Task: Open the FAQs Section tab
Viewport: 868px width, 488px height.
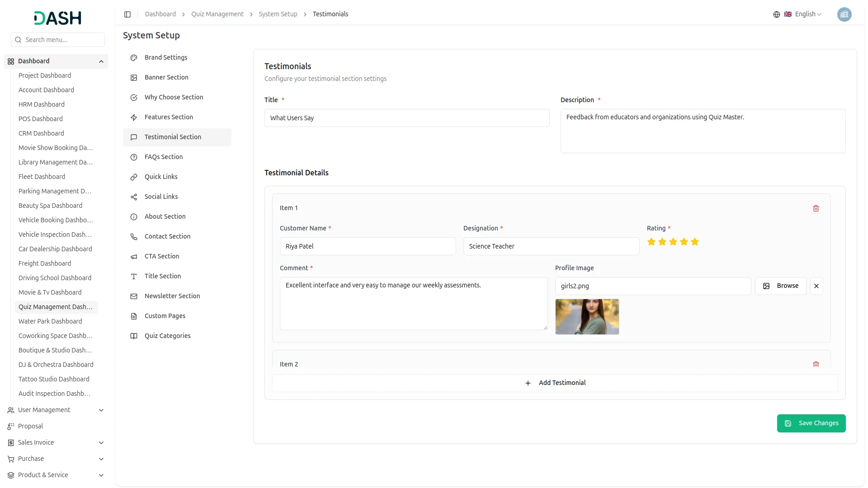Action: pos(164,157)
